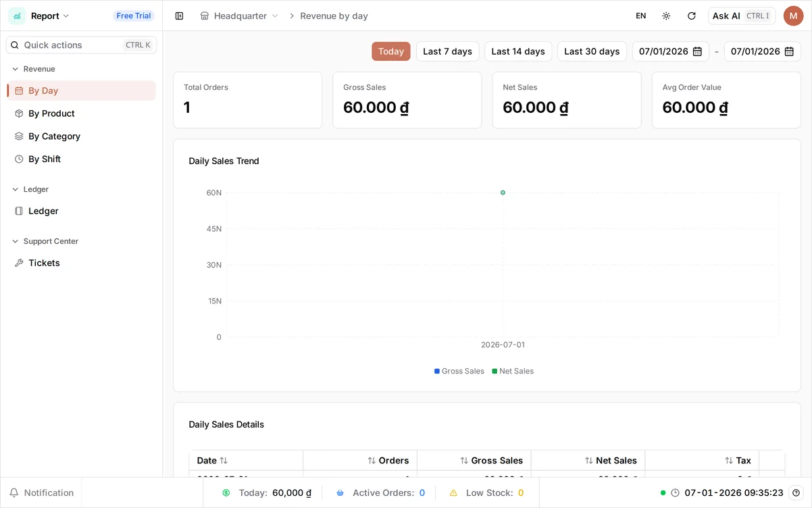Select the Last 14 days filter

(518, 51)
